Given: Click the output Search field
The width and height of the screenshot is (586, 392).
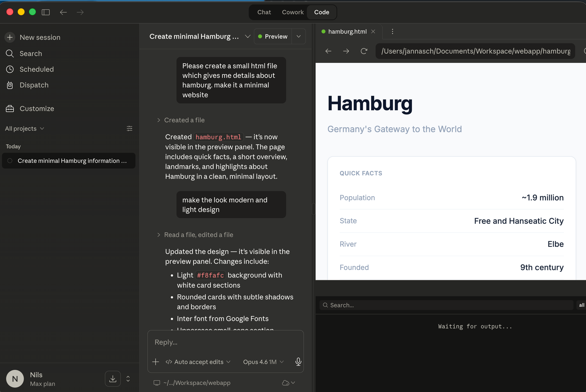Looking at the screenshot, I should 446,305.
